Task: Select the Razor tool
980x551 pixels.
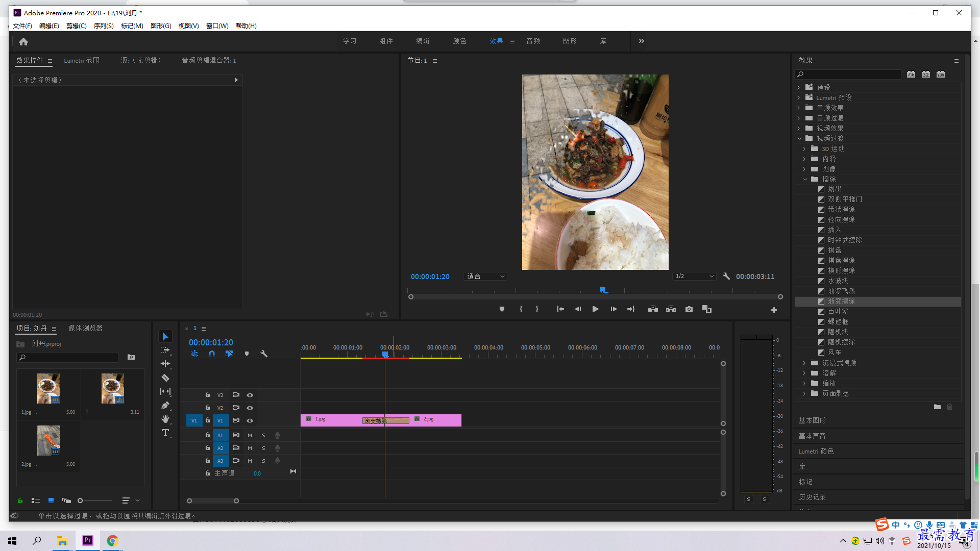Action: [165, 378]
